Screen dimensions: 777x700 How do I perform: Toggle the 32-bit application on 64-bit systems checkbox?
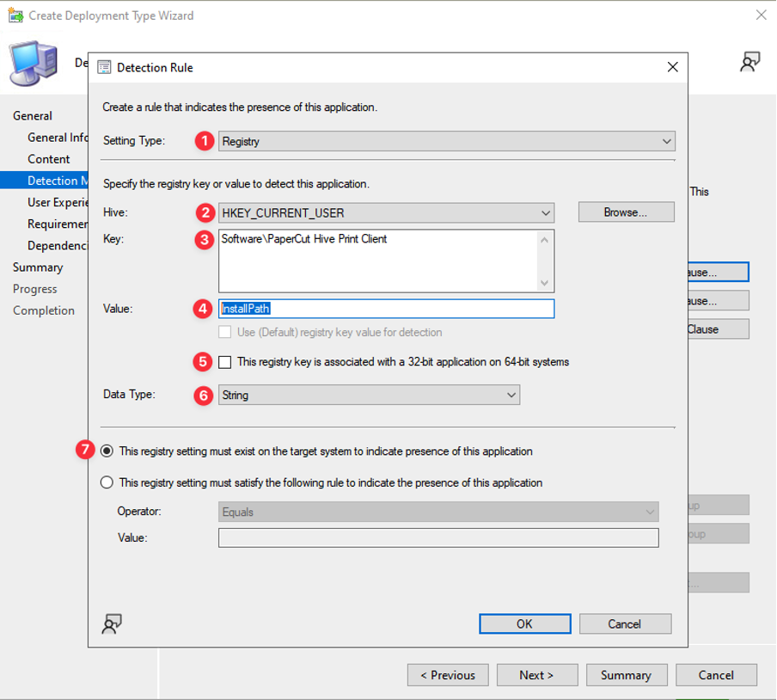(x=225, y=362)
